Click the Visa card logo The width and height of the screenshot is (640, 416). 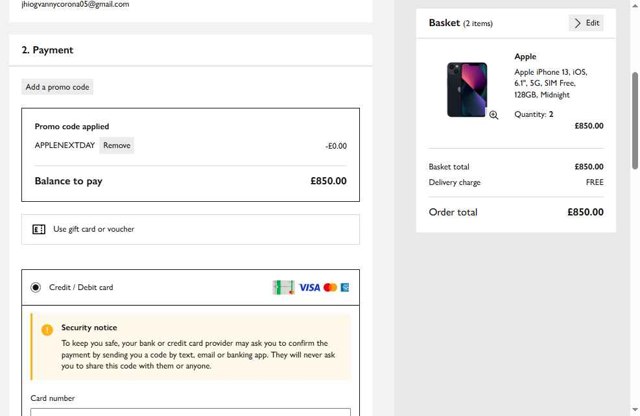[309, 287]
